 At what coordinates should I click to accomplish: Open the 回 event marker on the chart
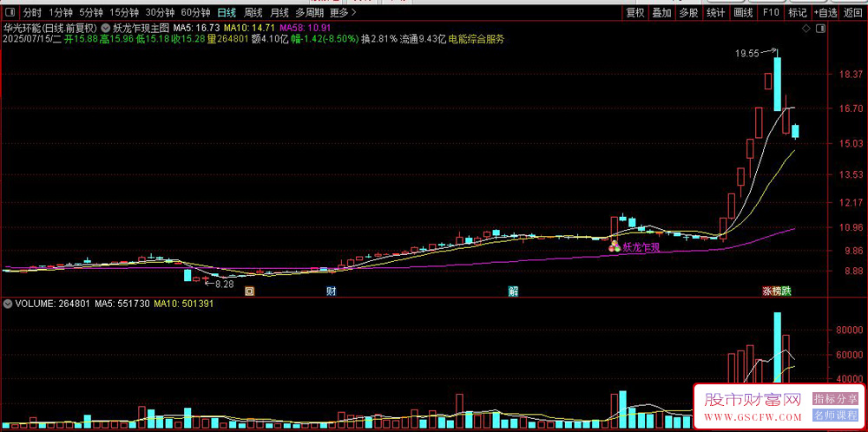coord(250,291)
